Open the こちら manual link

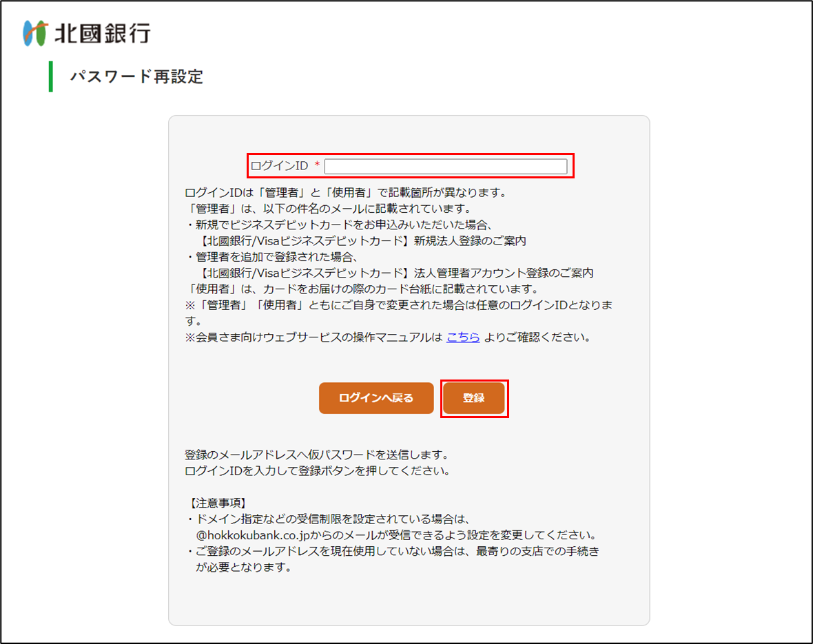pyautogui.click(x=463, y=337)
